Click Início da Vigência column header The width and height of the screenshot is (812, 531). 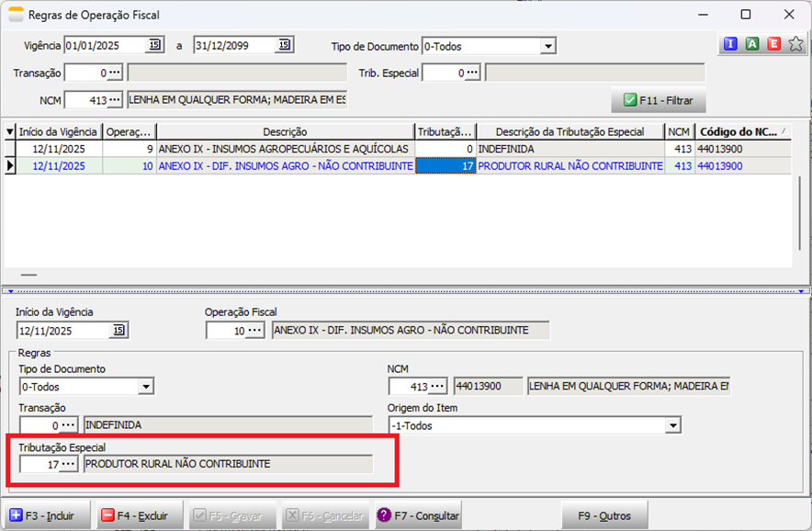click(x=57, y=131)
